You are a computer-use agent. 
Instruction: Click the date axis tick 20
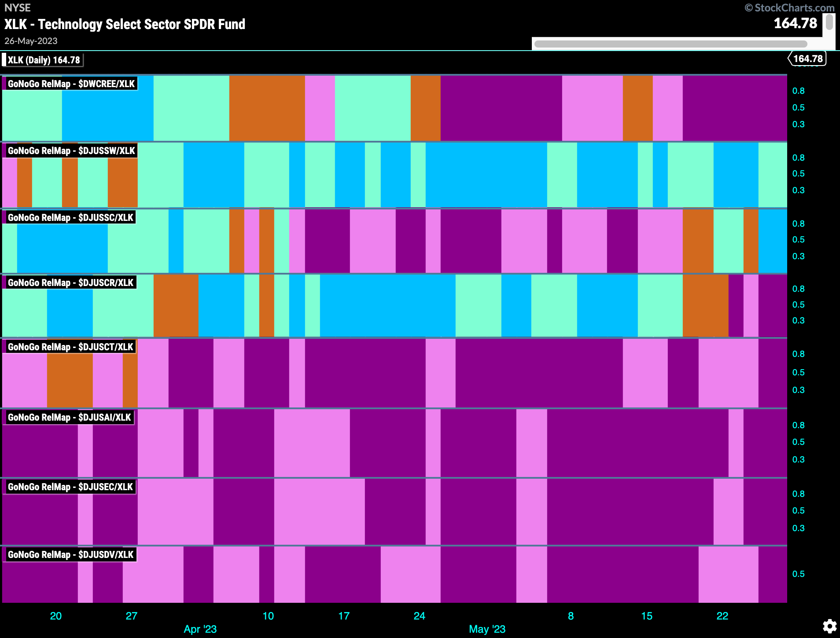coord(56,616)
